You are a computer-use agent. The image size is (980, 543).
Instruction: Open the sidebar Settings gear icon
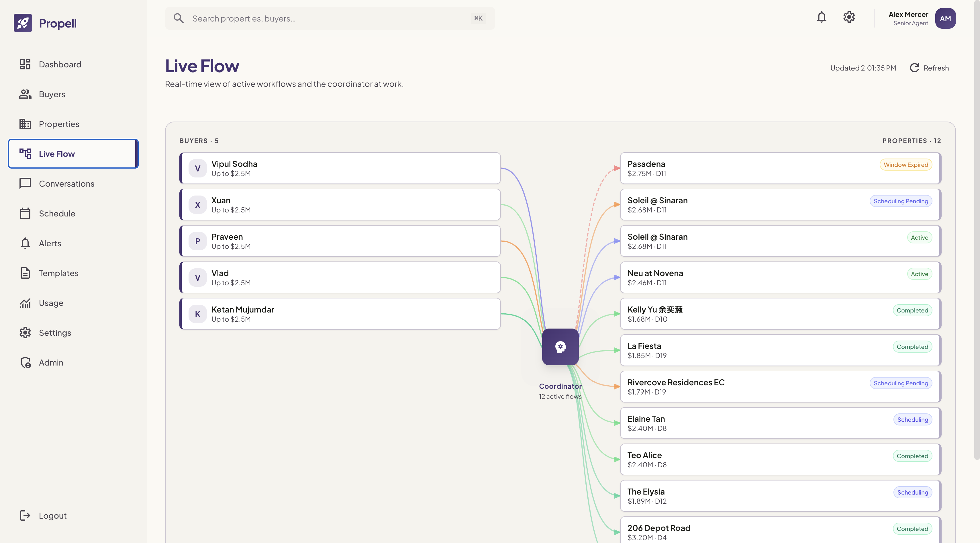click(x=25, y=333)
